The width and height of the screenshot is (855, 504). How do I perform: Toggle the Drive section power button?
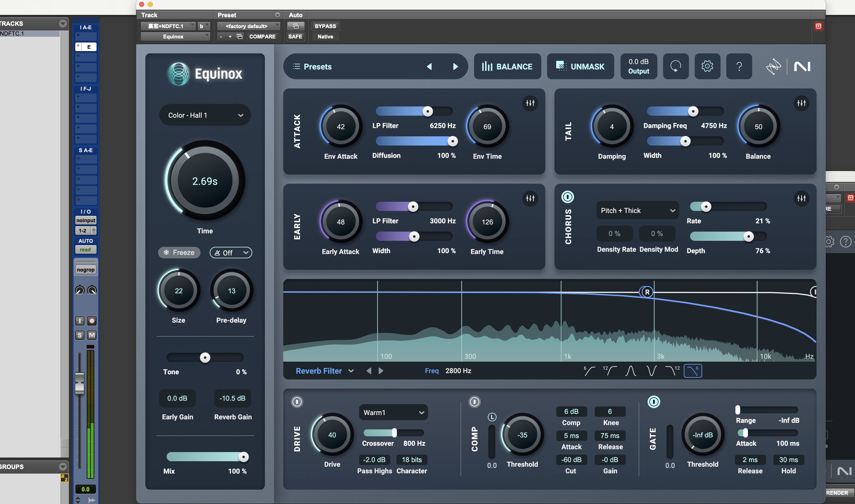coord(297,402)
